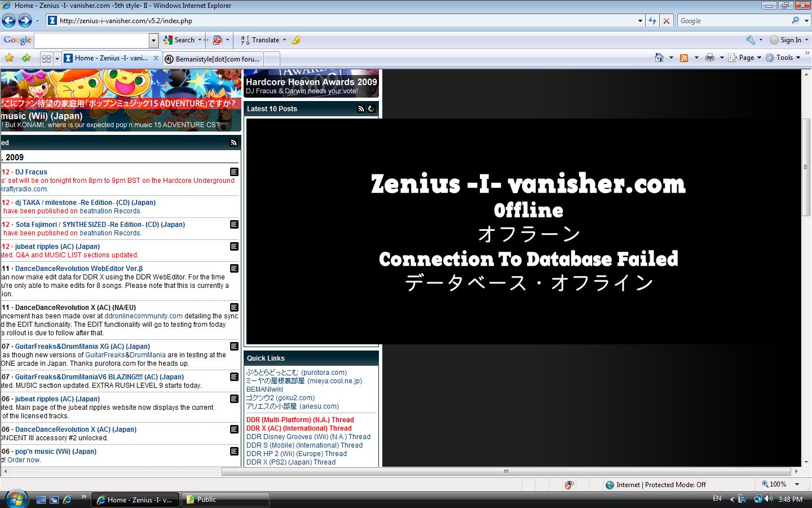
Task: Open the Page menu
Action: pos(744,58)
